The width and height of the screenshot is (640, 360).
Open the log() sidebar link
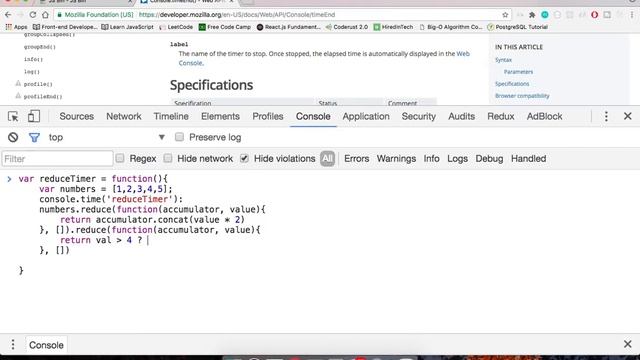pyautogui.click(x=32, y=72)
